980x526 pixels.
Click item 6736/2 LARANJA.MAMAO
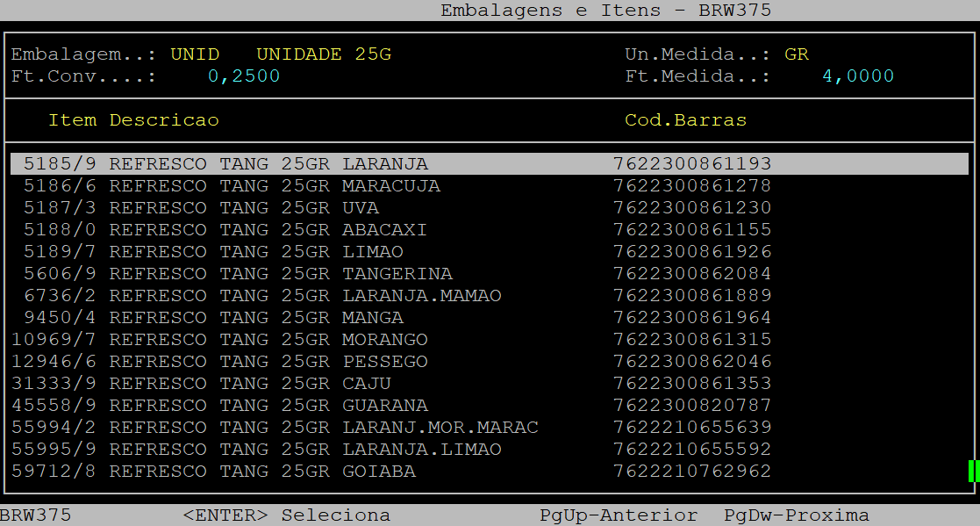tap(490, 295)
